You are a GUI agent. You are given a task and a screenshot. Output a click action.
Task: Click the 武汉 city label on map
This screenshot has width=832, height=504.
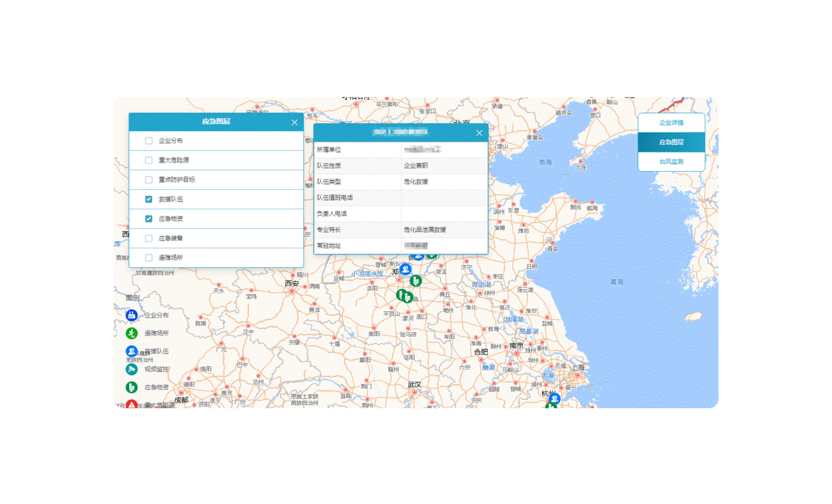[x=414, y=384]
